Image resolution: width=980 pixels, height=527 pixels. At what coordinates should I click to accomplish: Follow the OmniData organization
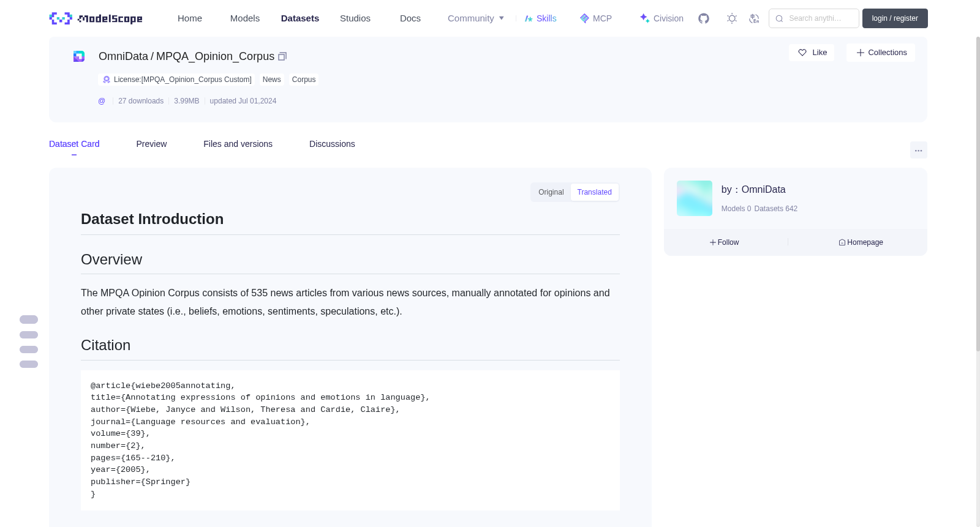click(x=725, y=242)
